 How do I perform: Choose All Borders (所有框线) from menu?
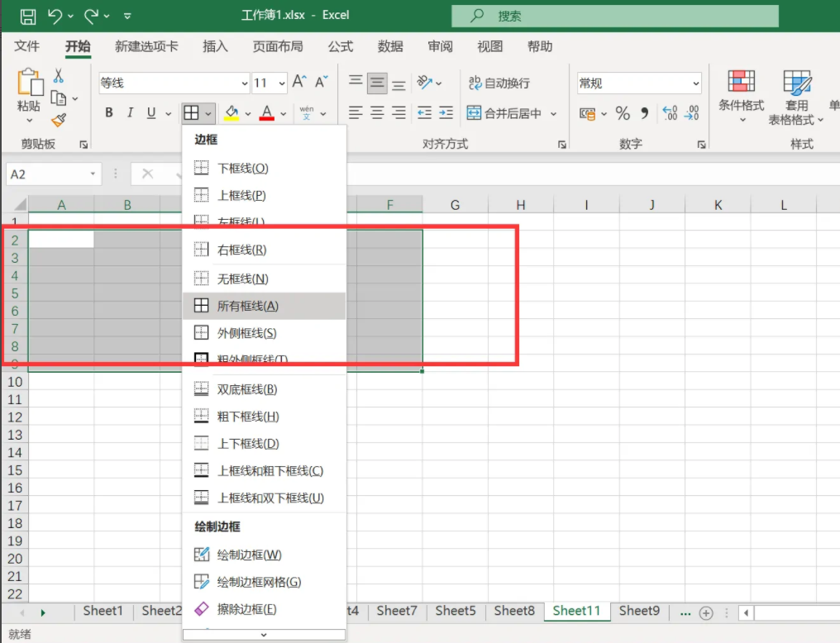coord(248,306)
